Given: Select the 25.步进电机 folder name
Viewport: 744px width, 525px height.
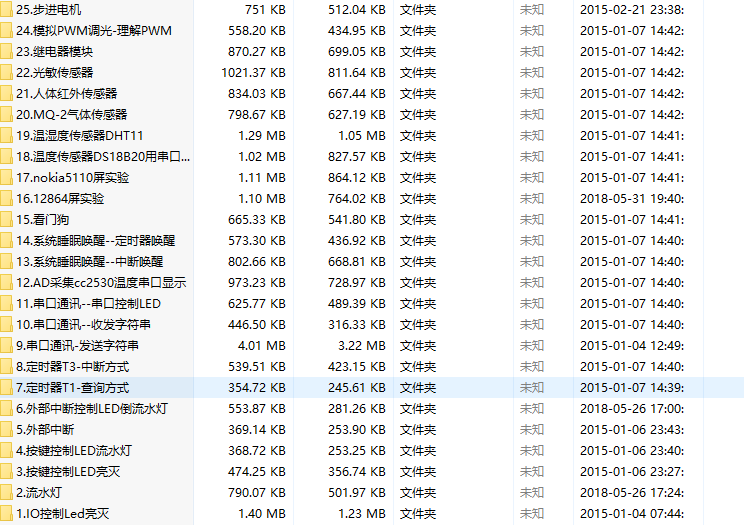Looking at the screenshot, I should coord(48,9).
